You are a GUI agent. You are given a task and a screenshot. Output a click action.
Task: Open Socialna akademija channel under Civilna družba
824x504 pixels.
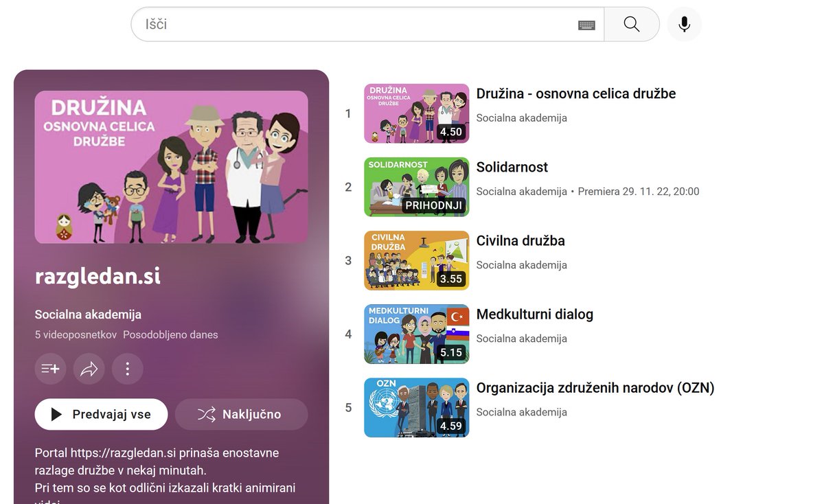point(522,265)
